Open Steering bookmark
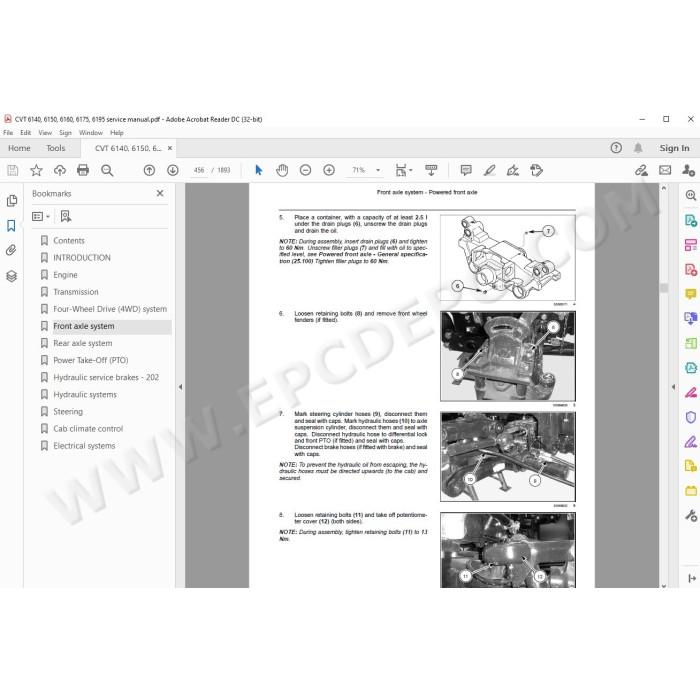 (x=68, y=412)
